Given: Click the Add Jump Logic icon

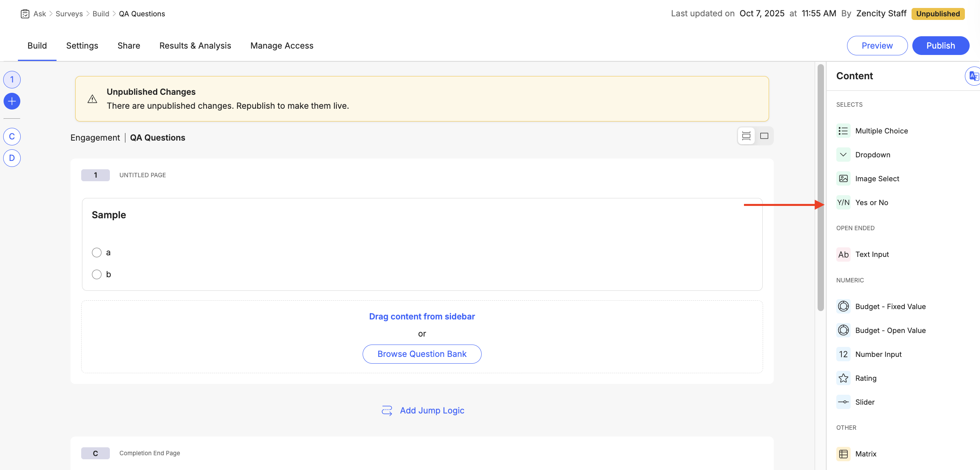Looking at the screenshot, I should (x=387, y=411).
